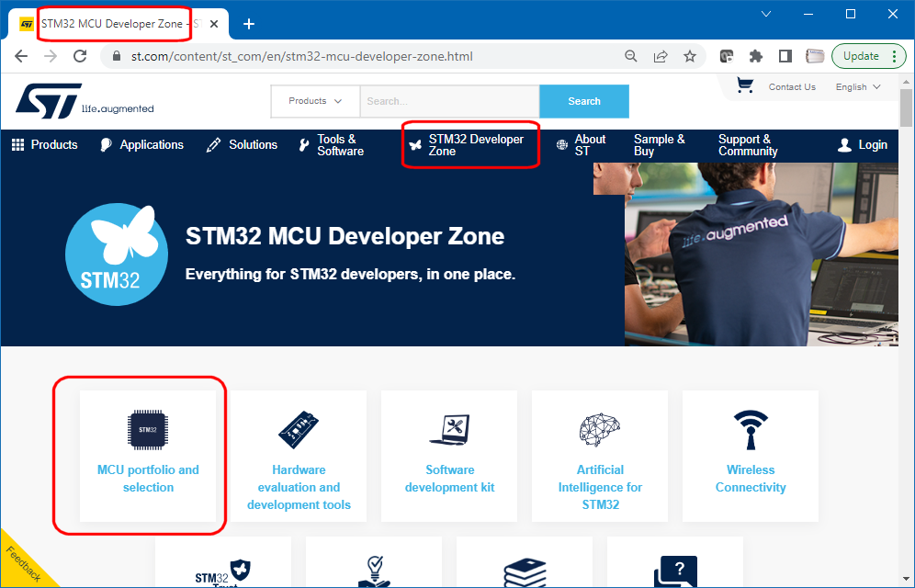This screenshot has height=588, width=915.
Task: Click the MCU portfolio STM32 chip icon
Action: 148,430
